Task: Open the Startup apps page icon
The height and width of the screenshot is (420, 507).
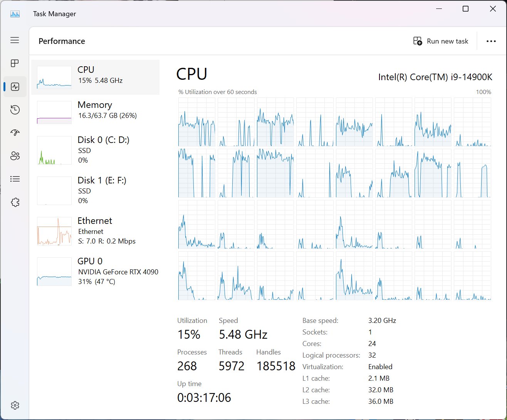Action: [x=15, y=133]
